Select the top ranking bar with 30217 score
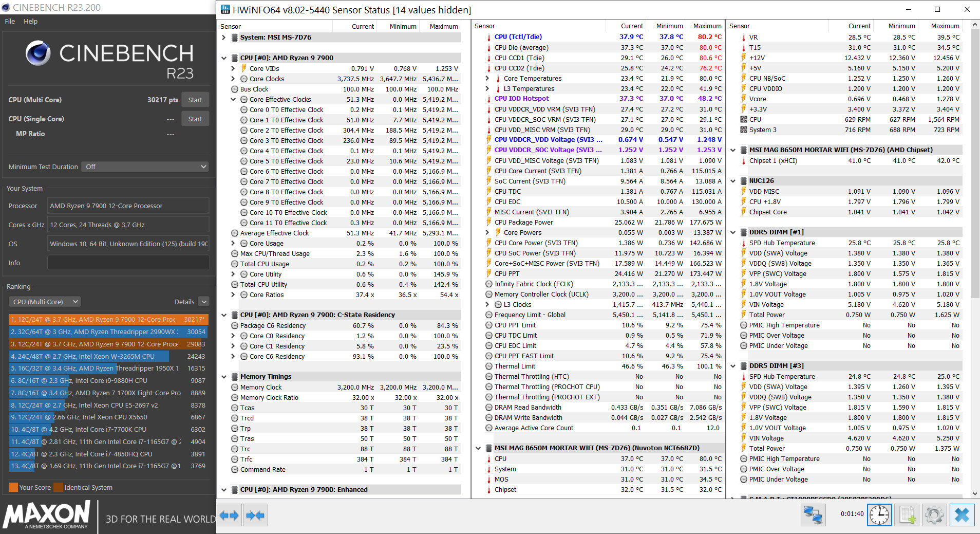 pyautogui.click(x=108, y=319)
